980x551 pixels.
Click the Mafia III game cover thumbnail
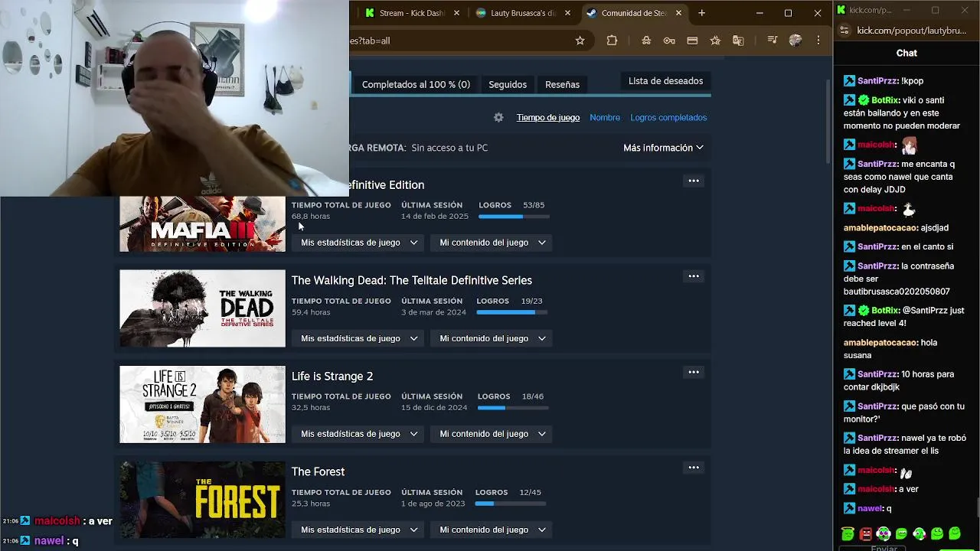[202, 223]
